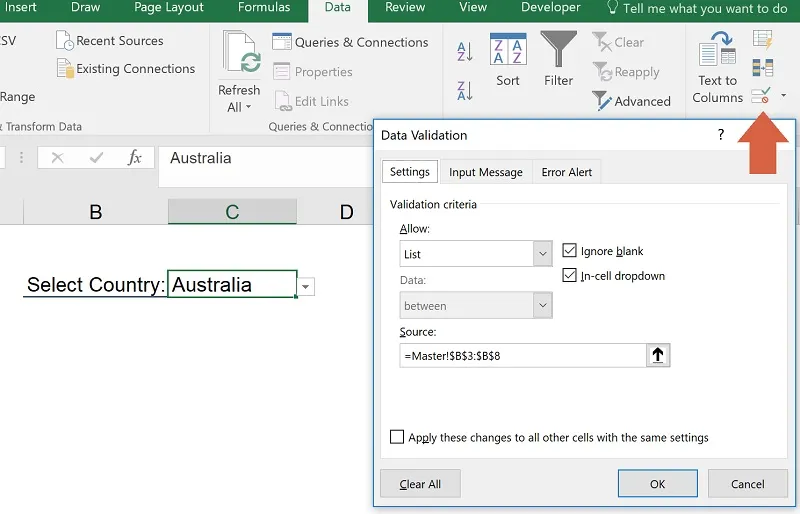Click the Flash Fill icon
The width and height of the screenshot is (800, 514).
[762, 40]
